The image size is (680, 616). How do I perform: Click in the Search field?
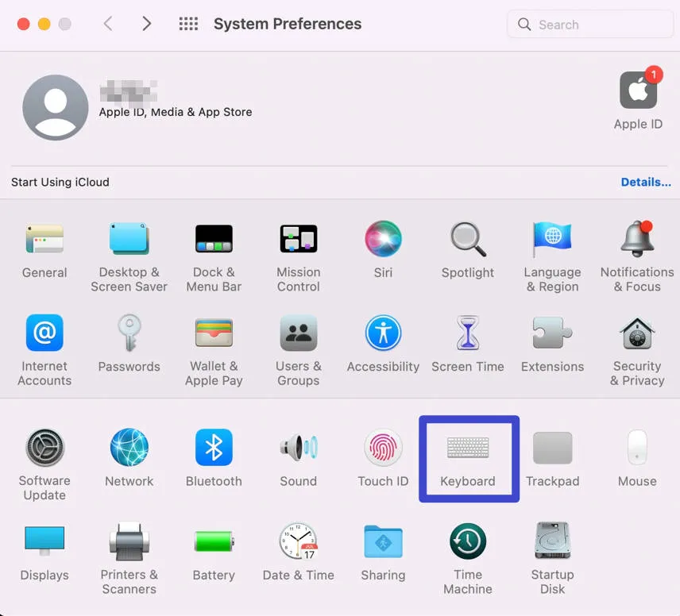coord(589,25)
